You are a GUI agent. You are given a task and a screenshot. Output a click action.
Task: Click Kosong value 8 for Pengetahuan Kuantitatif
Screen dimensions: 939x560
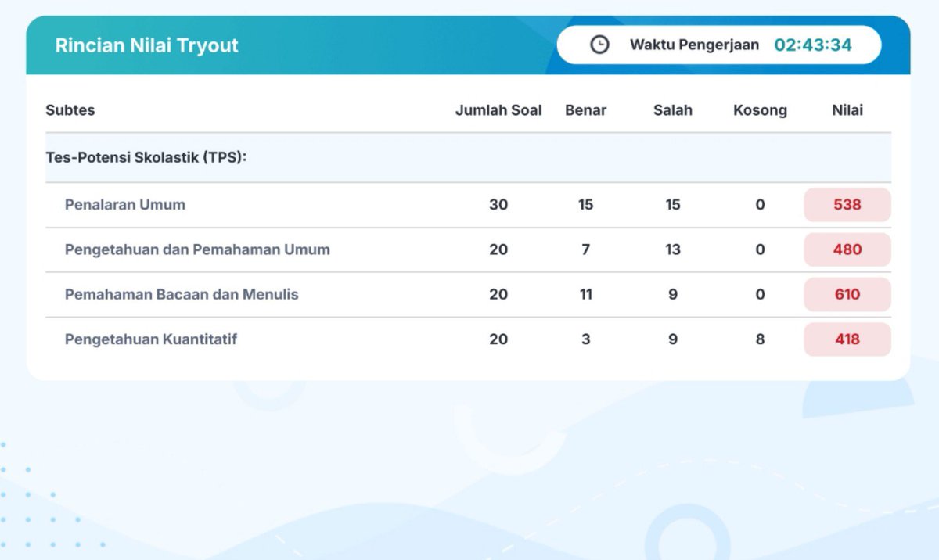click(x=760, y=339)
